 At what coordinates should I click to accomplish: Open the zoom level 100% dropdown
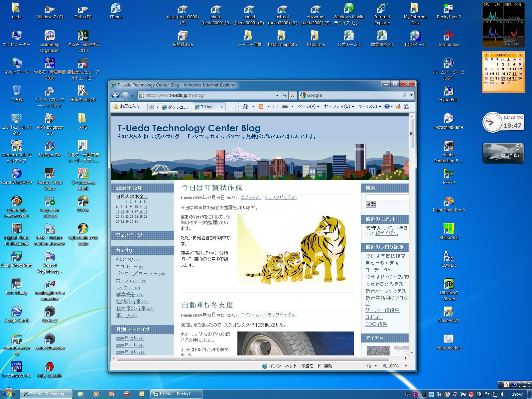pos(406,366)
